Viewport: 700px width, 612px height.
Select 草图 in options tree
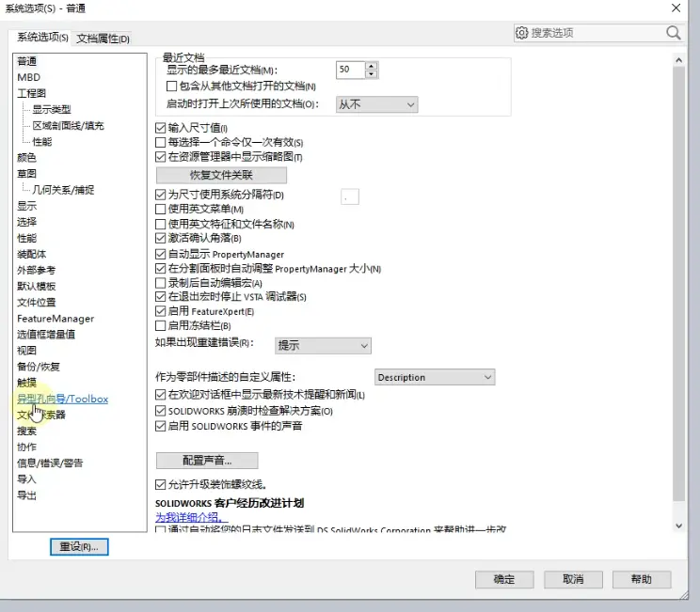click(26, 174)
